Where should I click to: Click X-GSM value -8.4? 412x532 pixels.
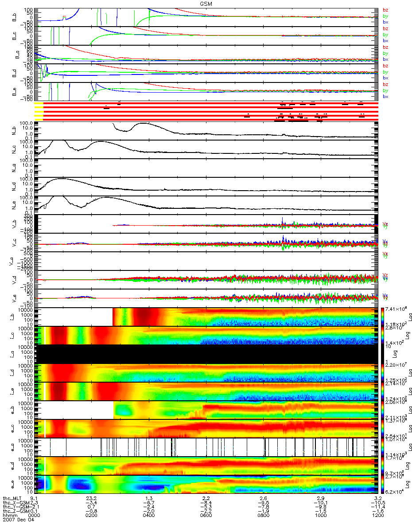pyautogui.click(x=206, y=503)
